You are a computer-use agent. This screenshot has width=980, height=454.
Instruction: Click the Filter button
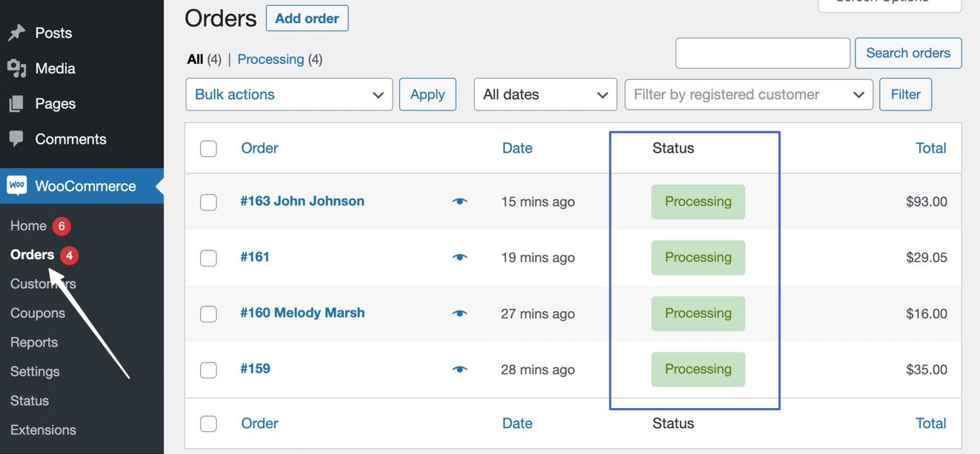(905, 94)
